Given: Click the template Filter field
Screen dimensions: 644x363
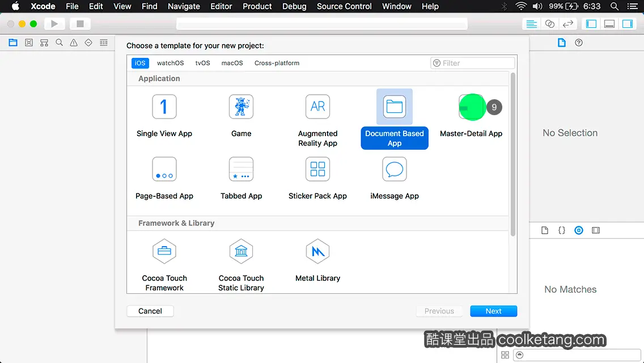Looking at the screenshot, I should pos(472,63).
